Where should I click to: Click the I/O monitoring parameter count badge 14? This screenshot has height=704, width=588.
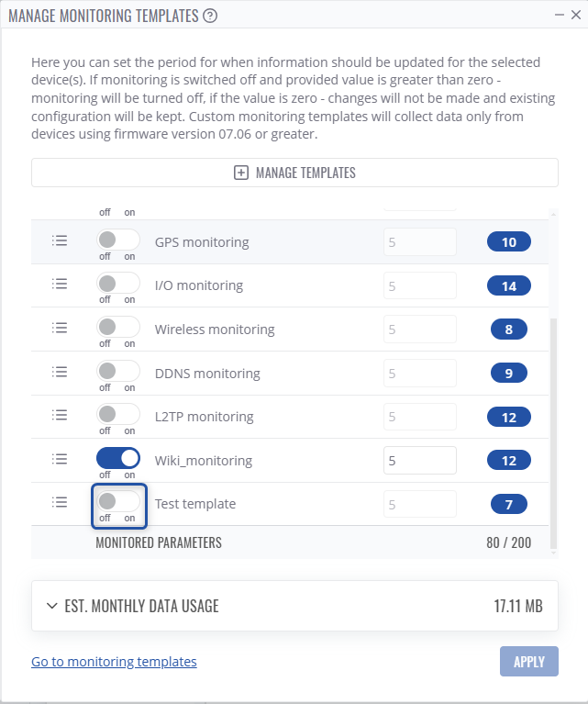click(508, 285)
